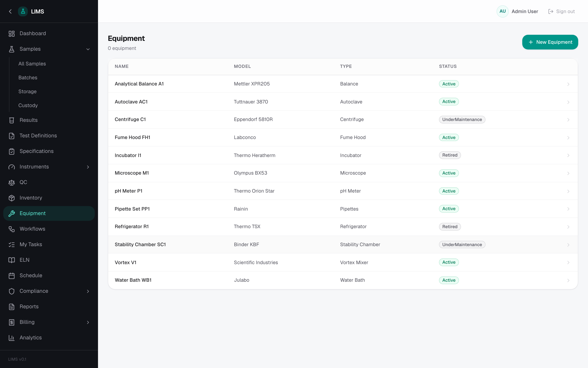Open All Samples submenu item

coord(32,64)
